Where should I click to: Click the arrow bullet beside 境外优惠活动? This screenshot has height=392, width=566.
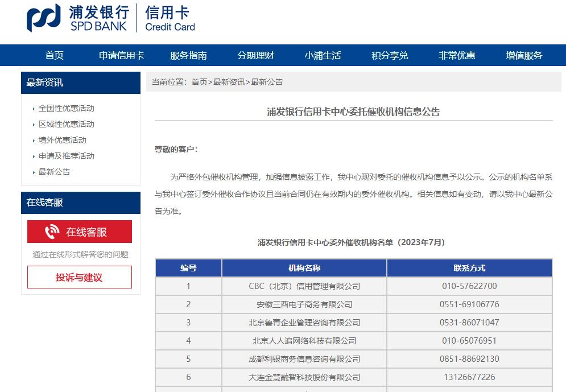click(x=34, y=140)
